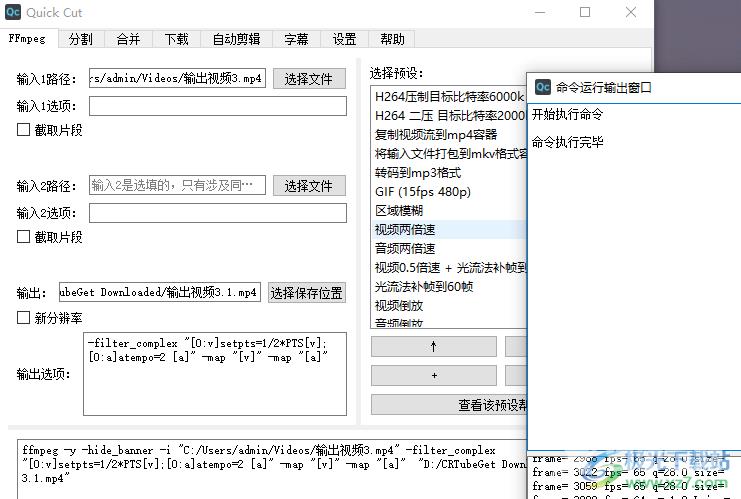Select preset 区域模糊
This screenshot has width=741, height=499.
pyautogui.click(x=449, y=210)
